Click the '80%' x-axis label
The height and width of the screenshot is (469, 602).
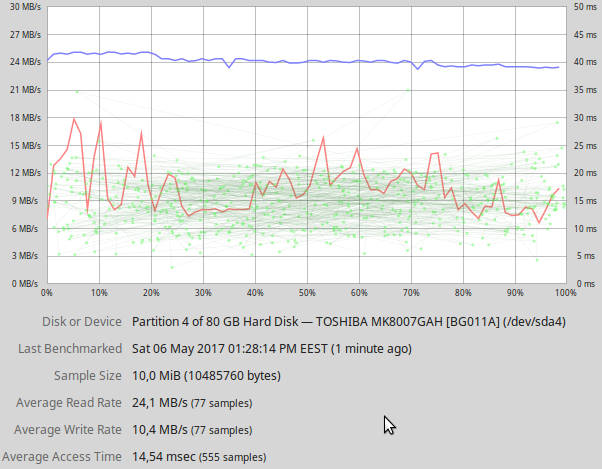(463, 293)
